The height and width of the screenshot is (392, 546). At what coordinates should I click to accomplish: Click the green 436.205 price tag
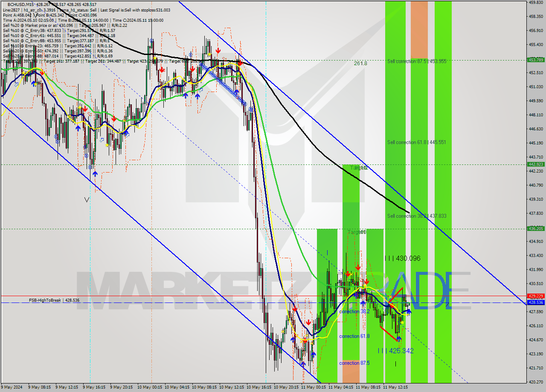[536, 228]
